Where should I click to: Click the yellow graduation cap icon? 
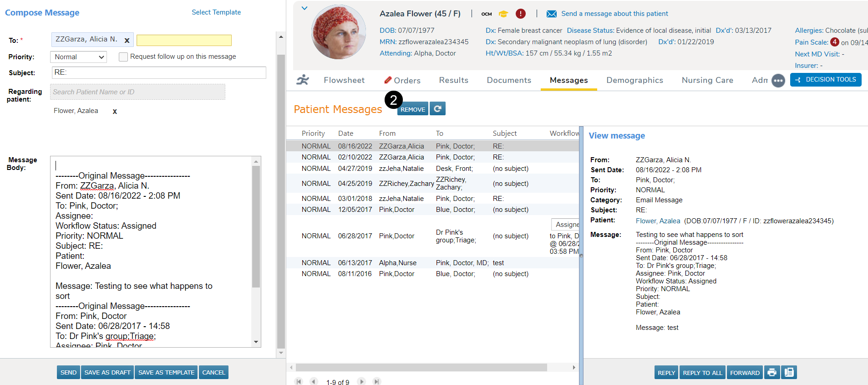(x=503, y=14)
